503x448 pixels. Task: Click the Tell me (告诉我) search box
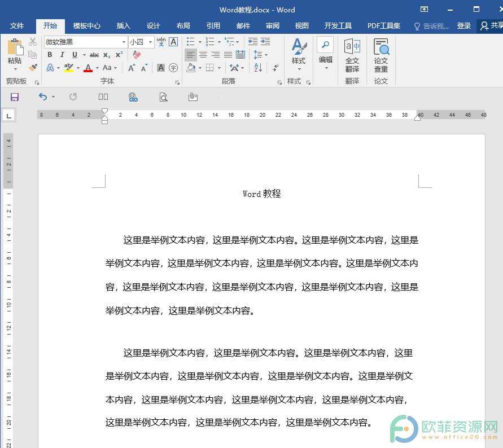point(431,27)
